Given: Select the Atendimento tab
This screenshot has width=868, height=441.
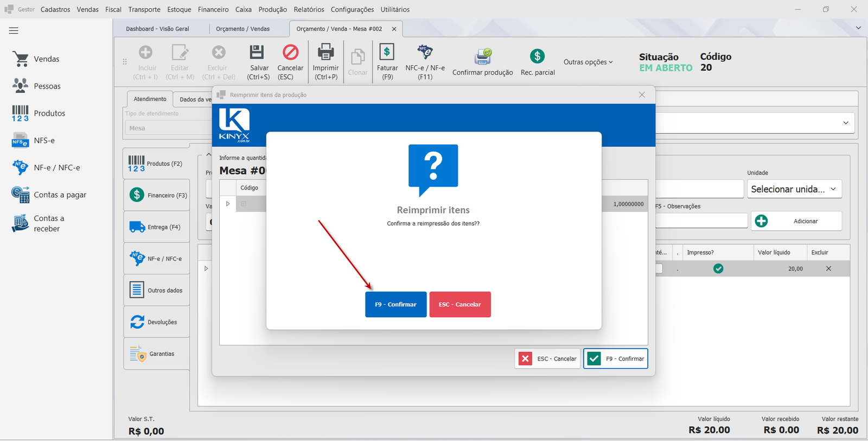Looking at the screenshot, I should pos(150,99).
